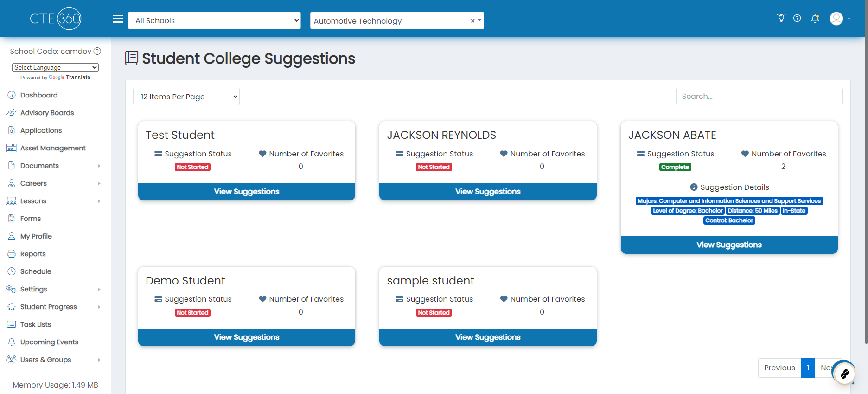Open the lightbulb ideas icon
This screenshot has height=394, width=868.
coord(781,18)
